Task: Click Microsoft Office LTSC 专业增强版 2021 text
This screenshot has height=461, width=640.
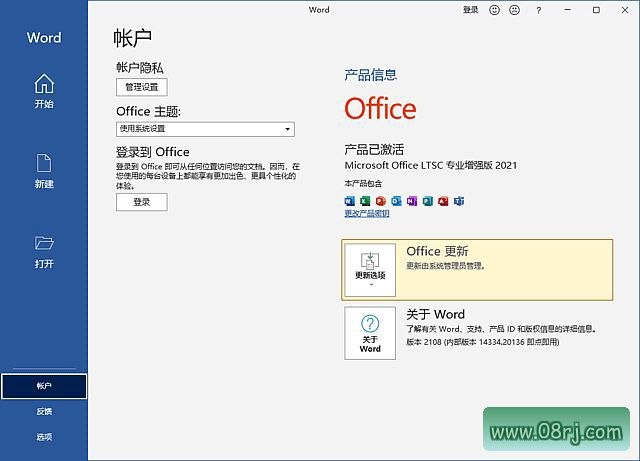Action: tap(431, 165)
